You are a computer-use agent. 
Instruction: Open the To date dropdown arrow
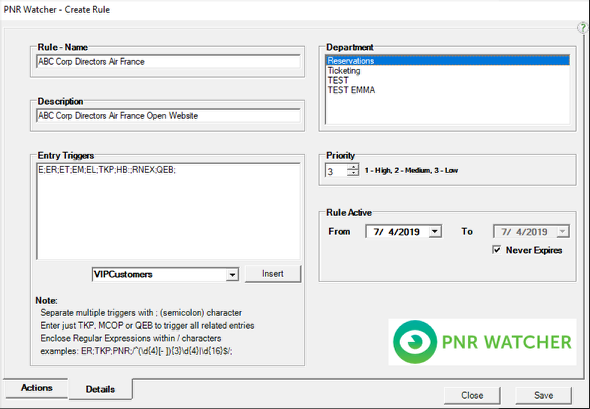click(x=563, y=231)
